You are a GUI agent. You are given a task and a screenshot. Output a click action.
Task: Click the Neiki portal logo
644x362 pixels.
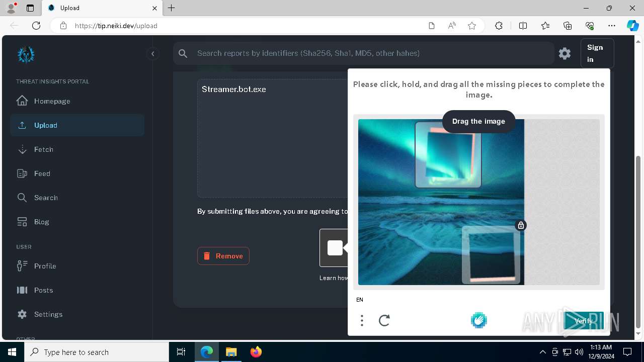tap(26, 55)
